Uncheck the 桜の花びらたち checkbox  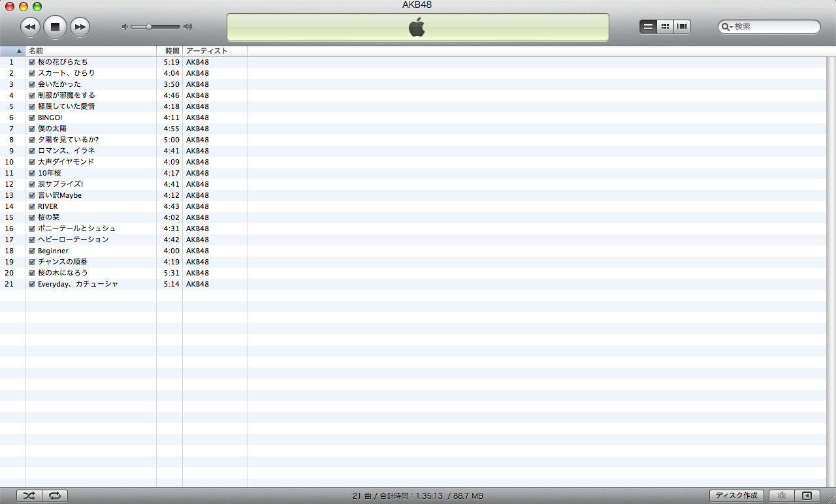tap(31, 62)
